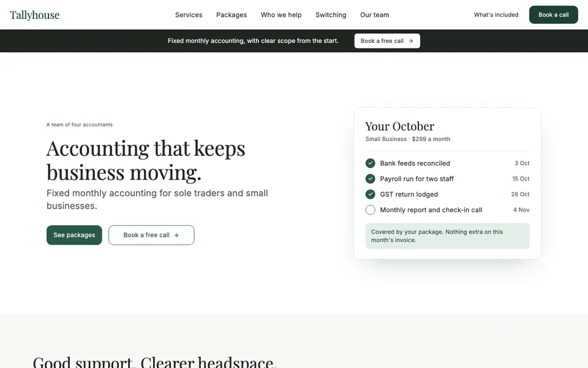Click Good support. Clearer headspace heading

154,362
